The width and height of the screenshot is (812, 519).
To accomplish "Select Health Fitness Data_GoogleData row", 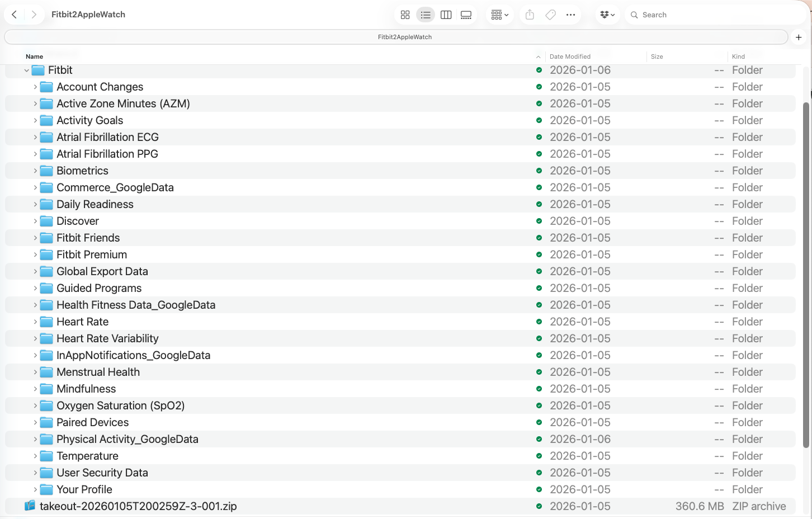I will point(400,305).
